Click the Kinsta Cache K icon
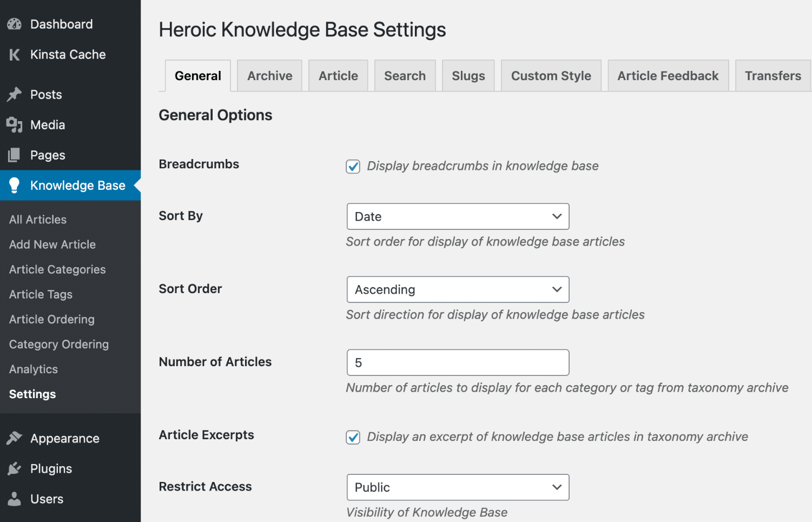The height and width of the screenshot is (522, 812). click(x=14, y=54)
